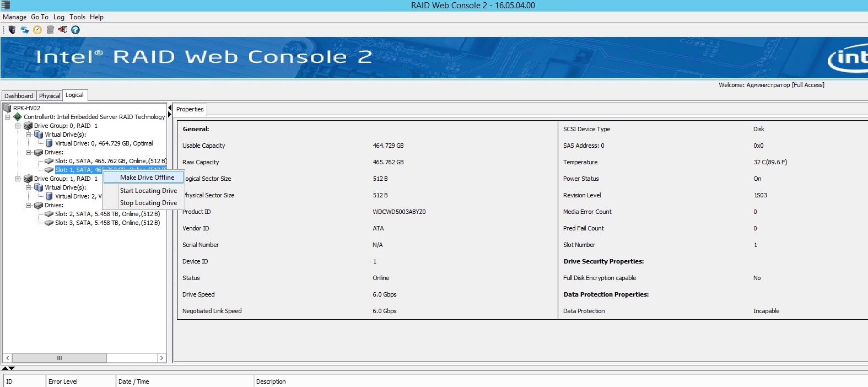Screen dimensions: 868x387
Task: Select Virtual Drive: 0, 464.729 GB, Optimal
Action: [104, 143]
